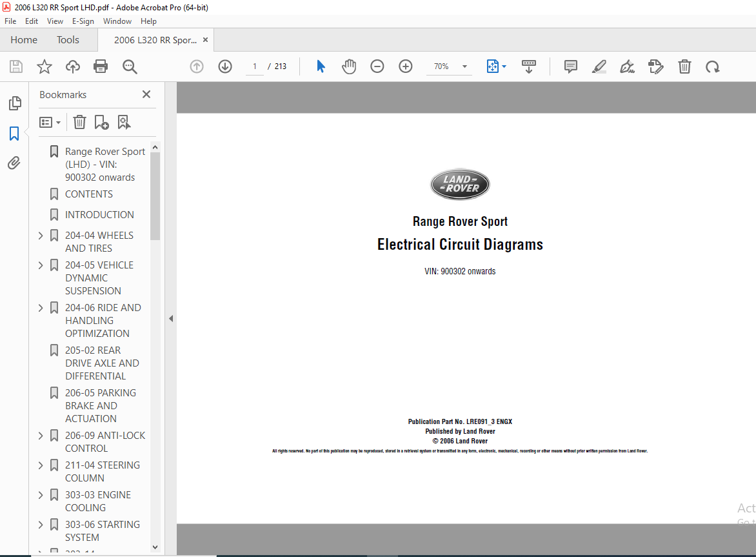Open bookmarks options dropdown menu
756x557 pixels.
50,123
